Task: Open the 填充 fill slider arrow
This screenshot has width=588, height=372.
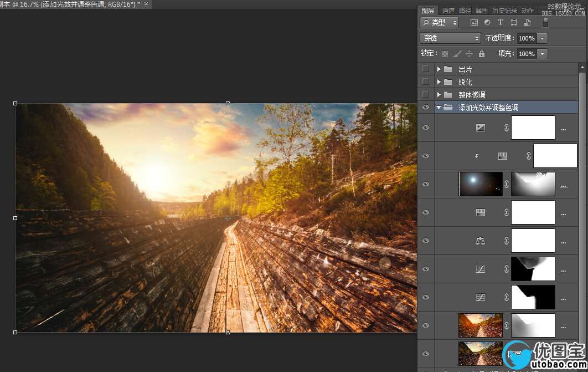Action: click(x=542, y=54)
